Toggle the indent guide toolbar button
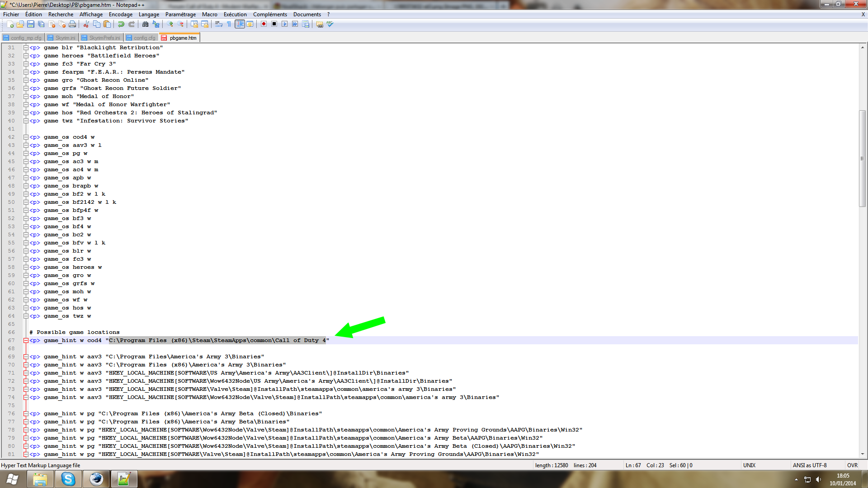 [240, 24]
